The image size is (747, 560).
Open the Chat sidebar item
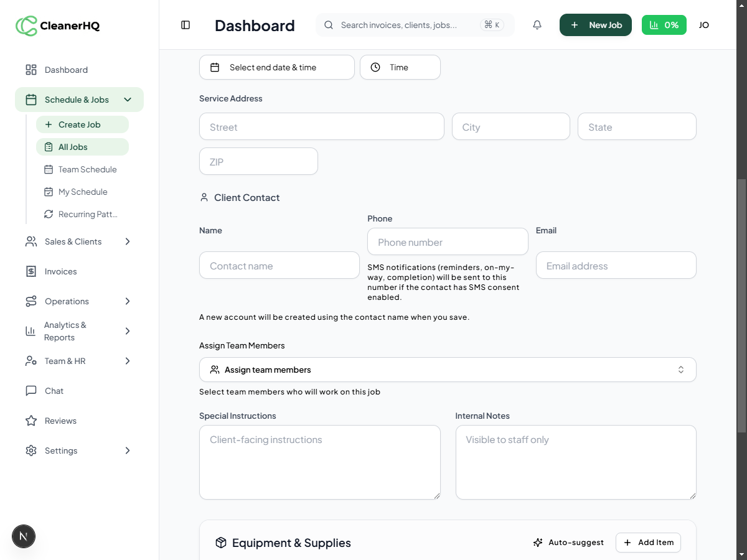(54, 391)
